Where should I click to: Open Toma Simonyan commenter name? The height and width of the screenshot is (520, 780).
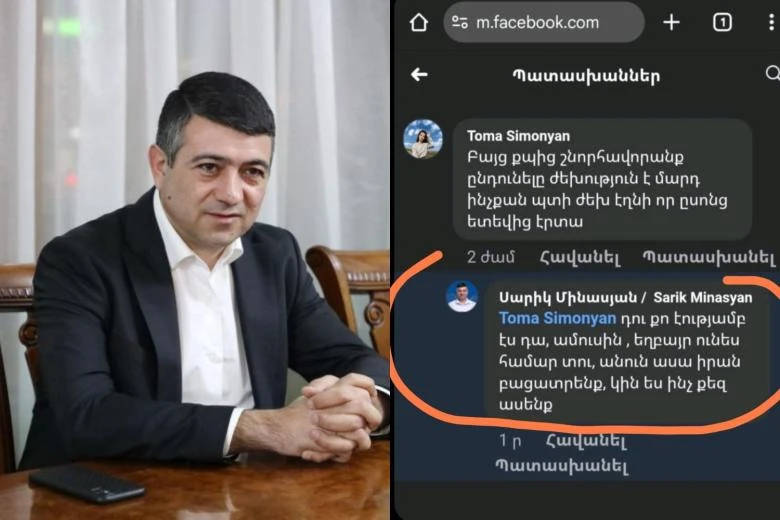(518, 136)
